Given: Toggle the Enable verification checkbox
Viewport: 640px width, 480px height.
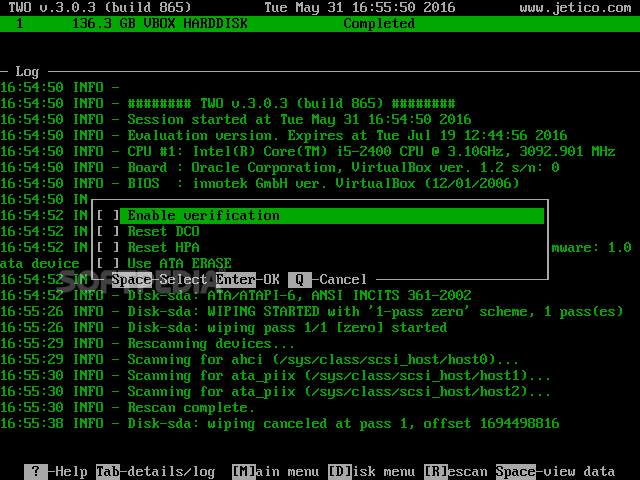Looking at the screenshot, I should coord(108,216).
